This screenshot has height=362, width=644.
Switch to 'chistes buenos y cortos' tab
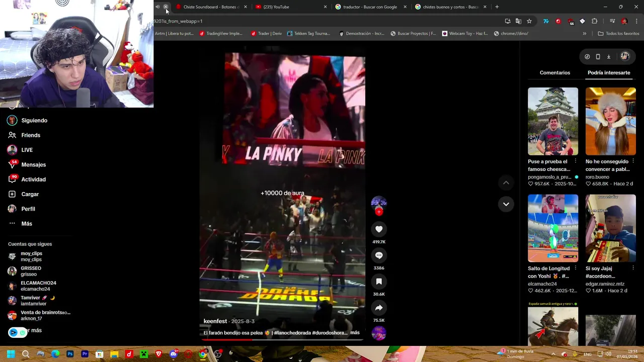click(450, 7)
